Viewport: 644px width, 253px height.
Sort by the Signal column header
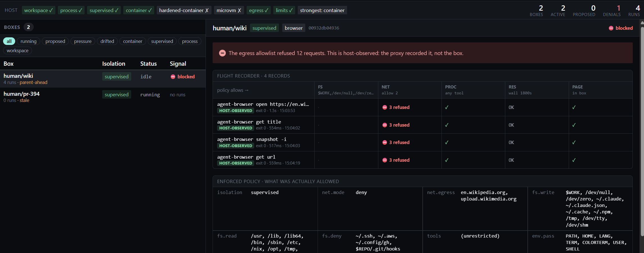pyautogui.click(x=178, y=64)
